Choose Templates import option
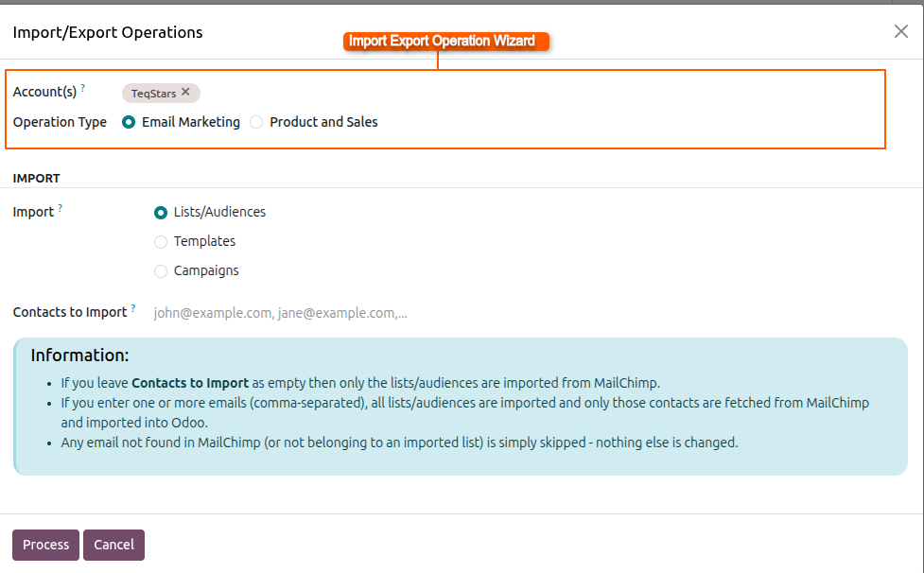 (160, 242)
